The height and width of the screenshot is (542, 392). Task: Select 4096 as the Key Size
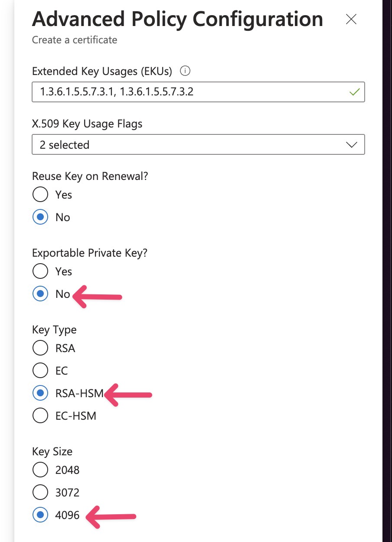40,515
